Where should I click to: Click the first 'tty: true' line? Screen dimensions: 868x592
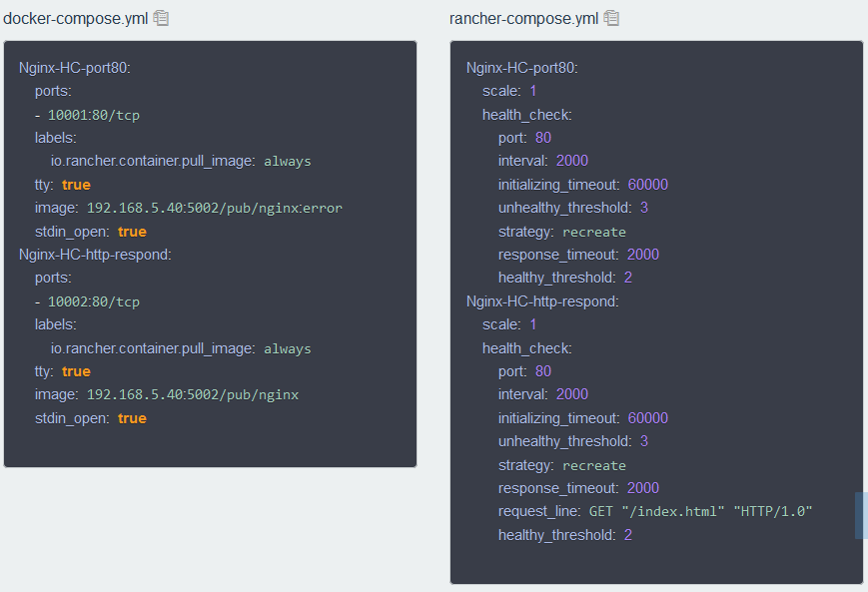(62, 185)
